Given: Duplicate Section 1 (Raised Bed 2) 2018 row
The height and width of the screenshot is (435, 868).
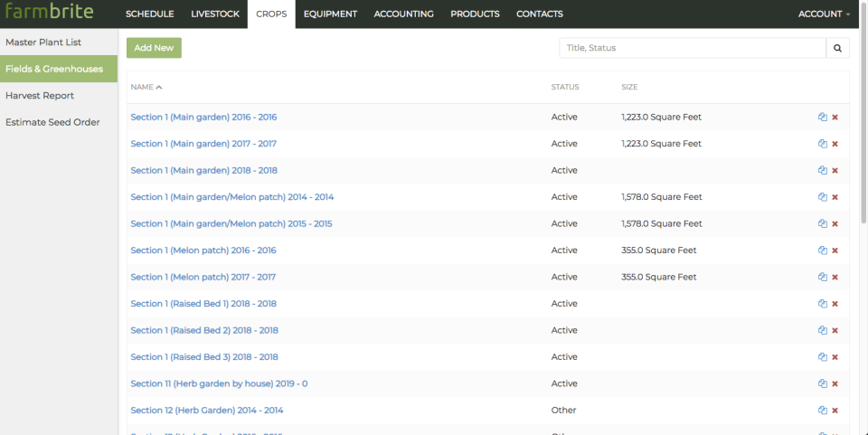Looking at the screenshot, I should 823,330.
